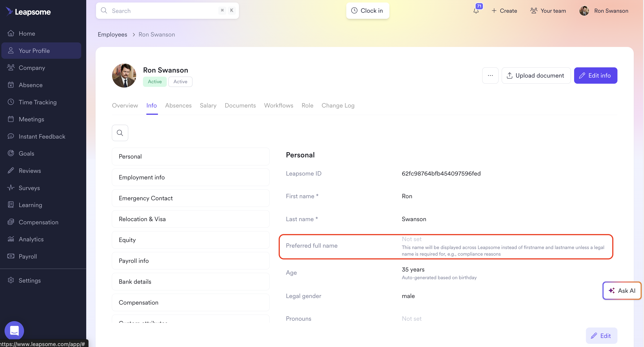Select Equity section

coord(191,240)
